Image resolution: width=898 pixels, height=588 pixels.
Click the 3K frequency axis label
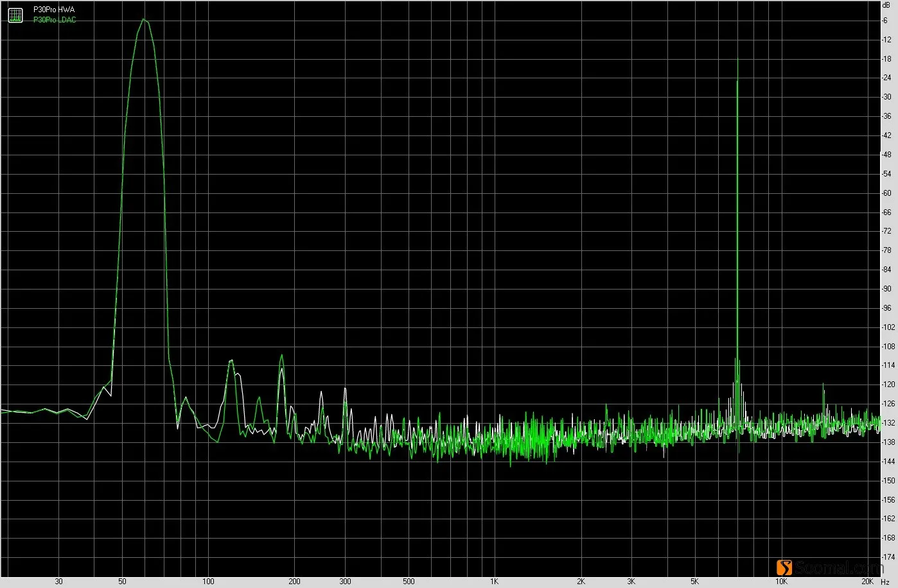pos(631,582)
